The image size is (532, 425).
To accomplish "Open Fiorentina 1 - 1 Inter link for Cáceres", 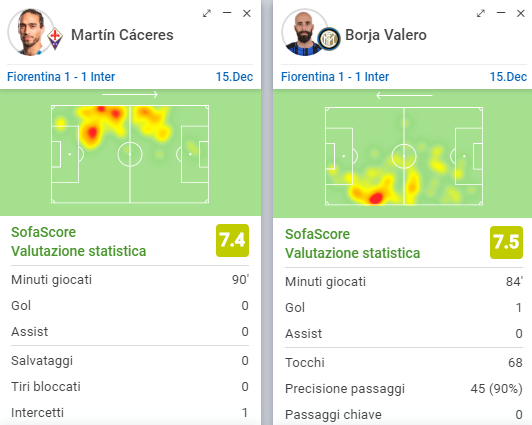I will pos(61,77).
